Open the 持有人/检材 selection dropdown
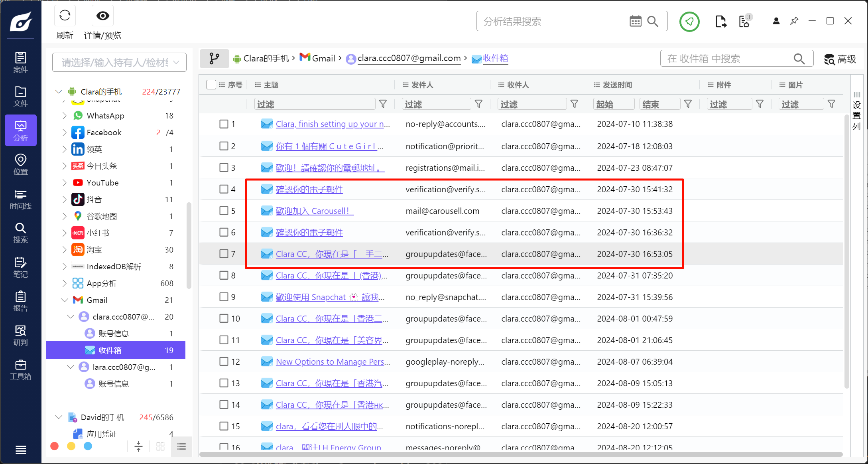Viewport: 868px width, 464px height. click(x=119, y=62)
